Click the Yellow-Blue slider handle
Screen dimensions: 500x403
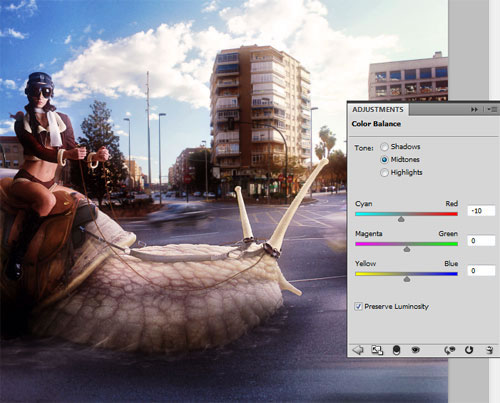point(407,279)
